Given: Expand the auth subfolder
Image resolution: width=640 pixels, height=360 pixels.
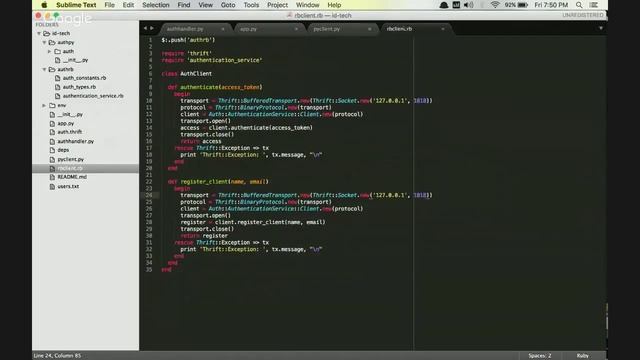Looking at the screenshot, I should [x=49, y=51].
